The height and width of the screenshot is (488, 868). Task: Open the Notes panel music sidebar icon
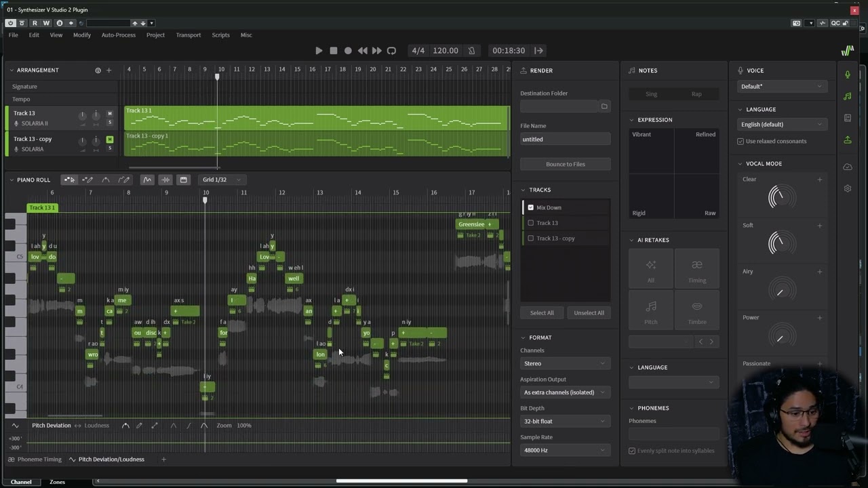point(847,96)
